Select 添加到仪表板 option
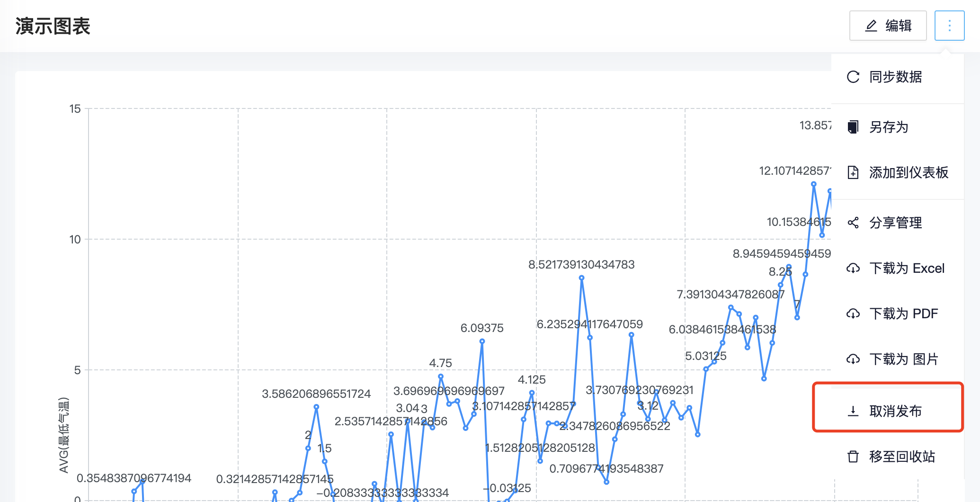 (897, 172)
